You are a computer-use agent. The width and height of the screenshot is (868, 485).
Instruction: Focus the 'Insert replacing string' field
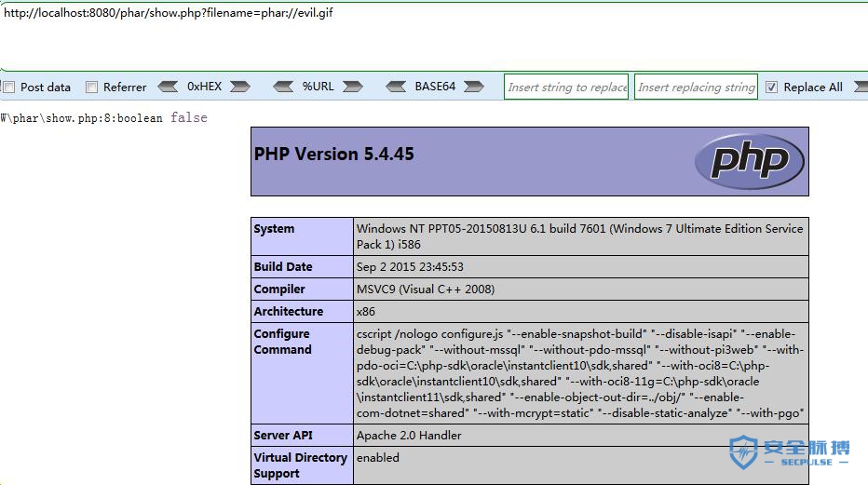coord(696,87)
